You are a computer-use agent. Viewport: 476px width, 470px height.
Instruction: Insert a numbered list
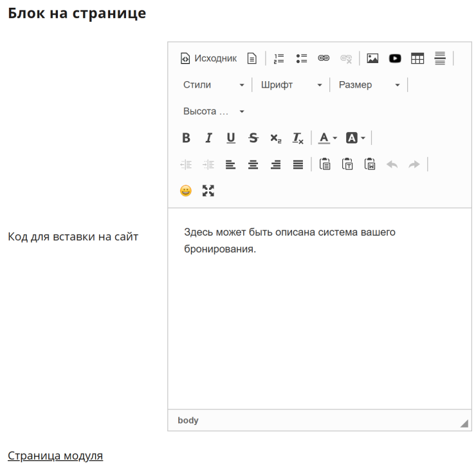[x=279, y=59]
